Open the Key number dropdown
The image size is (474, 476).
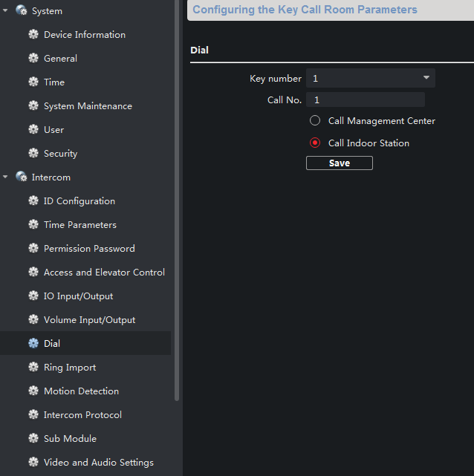coord(370,78)
